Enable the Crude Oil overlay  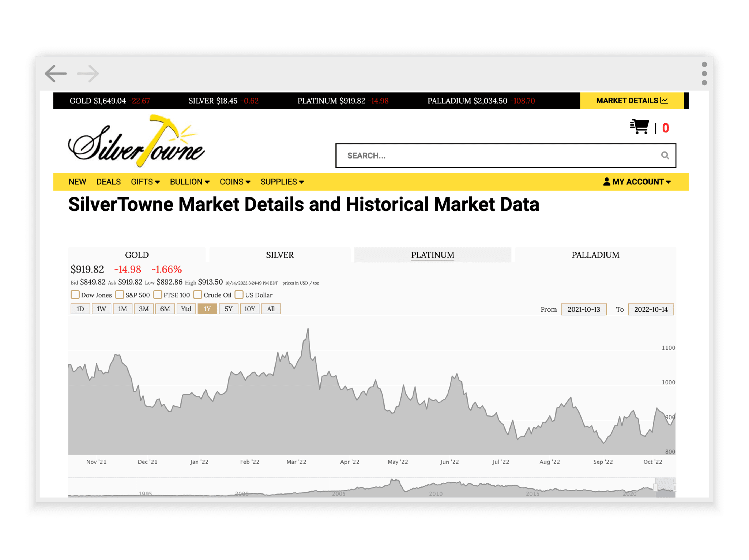(197, 294)
